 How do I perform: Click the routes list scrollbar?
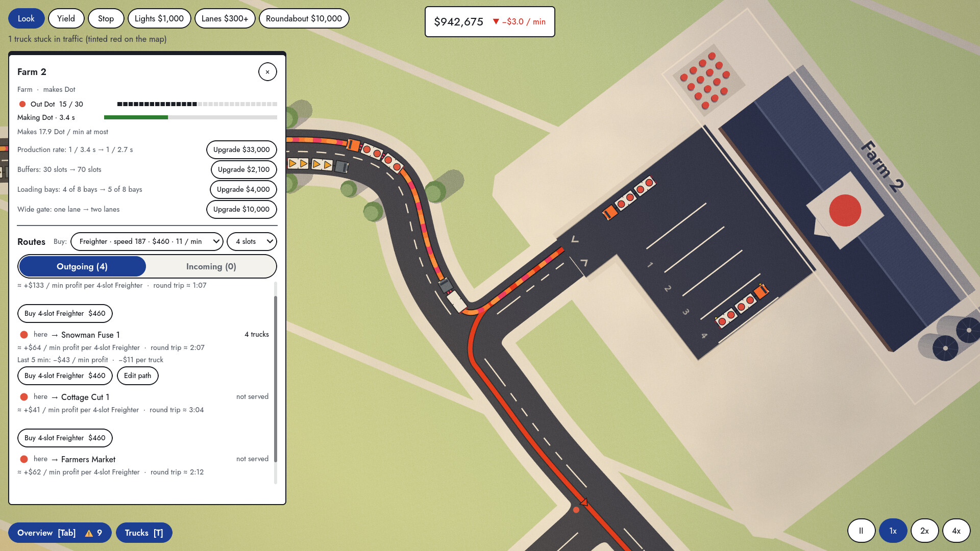(276, 379)
